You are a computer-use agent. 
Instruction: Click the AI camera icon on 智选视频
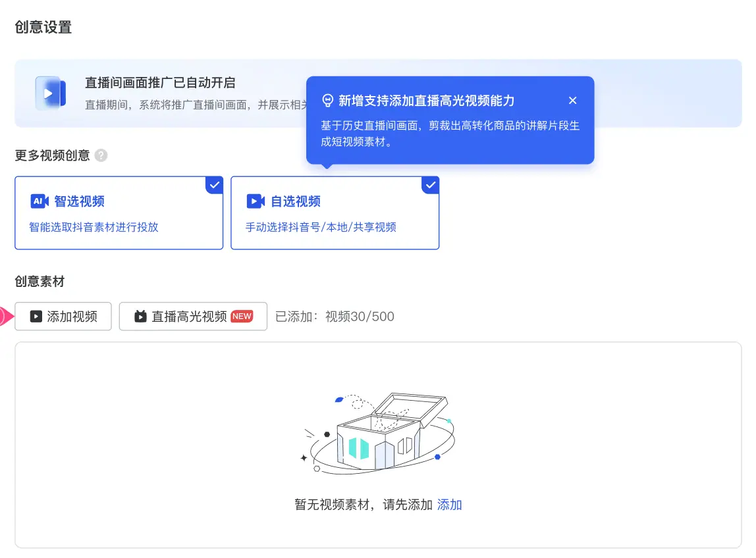[x=40, y=201]
